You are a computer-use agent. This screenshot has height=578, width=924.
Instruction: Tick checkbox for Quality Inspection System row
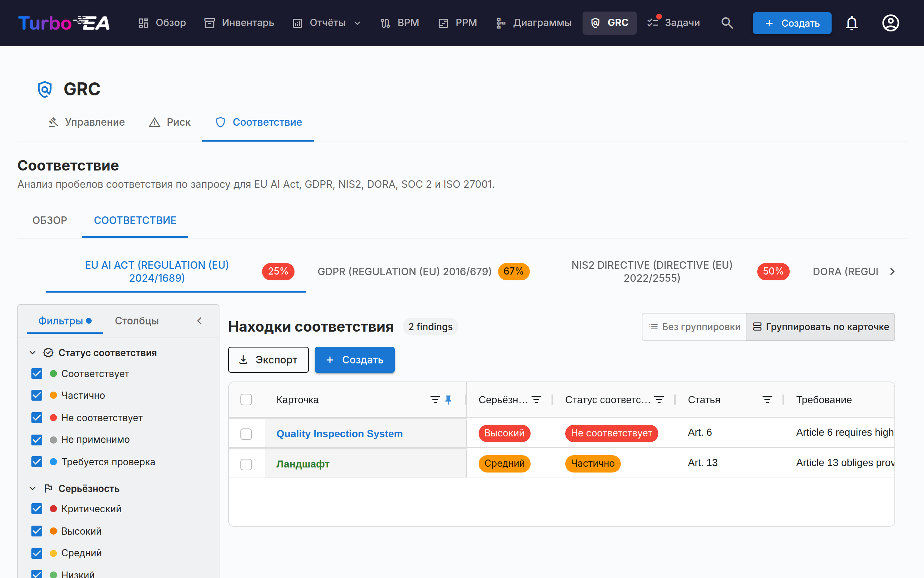pyautogui.click(x=246, y=434)
